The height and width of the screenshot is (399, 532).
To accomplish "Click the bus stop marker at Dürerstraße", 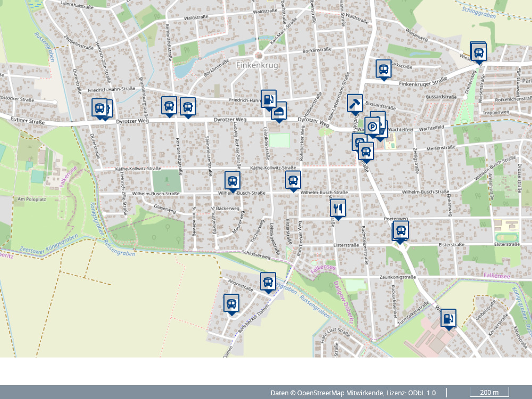I will point(99,108).
